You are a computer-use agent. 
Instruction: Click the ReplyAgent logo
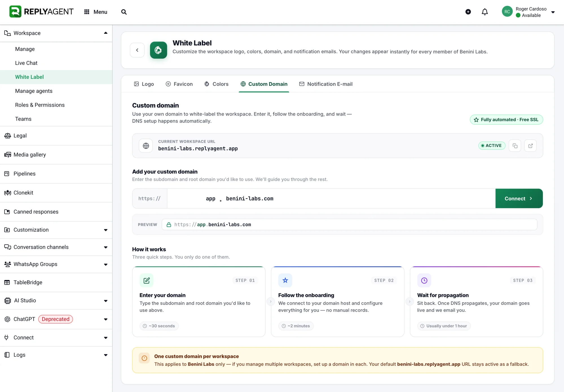[41, 12]
